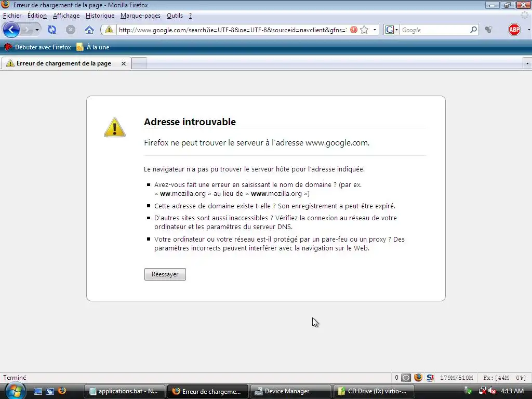Click the network disconnected tray icon
Viewport: 532px width, 399px height.
(482, 391)
